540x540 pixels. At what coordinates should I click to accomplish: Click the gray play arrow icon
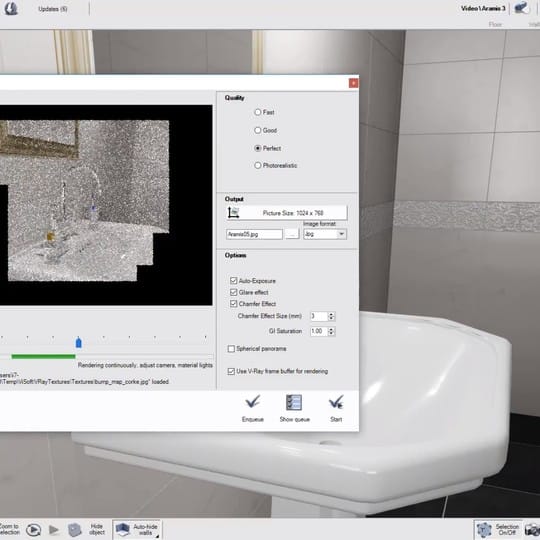pos(54,529)
